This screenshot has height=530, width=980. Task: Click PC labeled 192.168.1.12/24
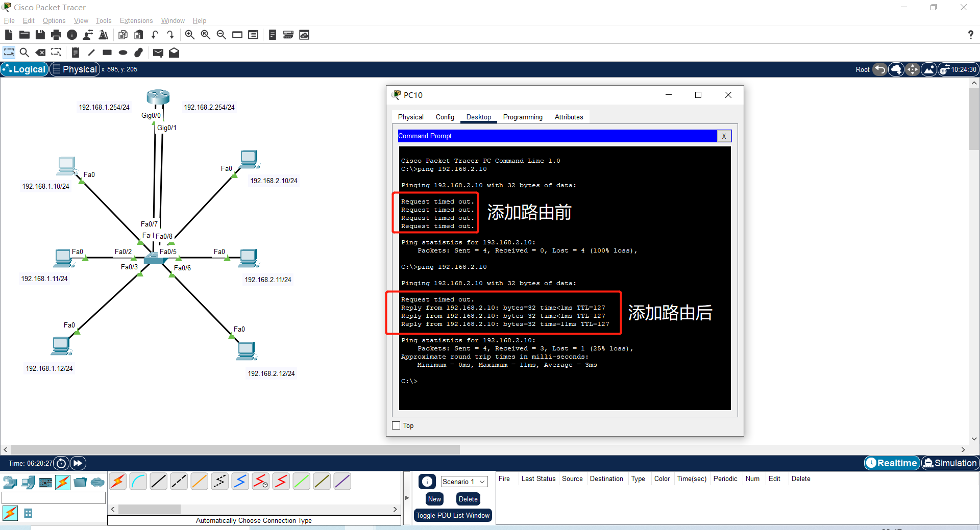click(x=62, y=346)
